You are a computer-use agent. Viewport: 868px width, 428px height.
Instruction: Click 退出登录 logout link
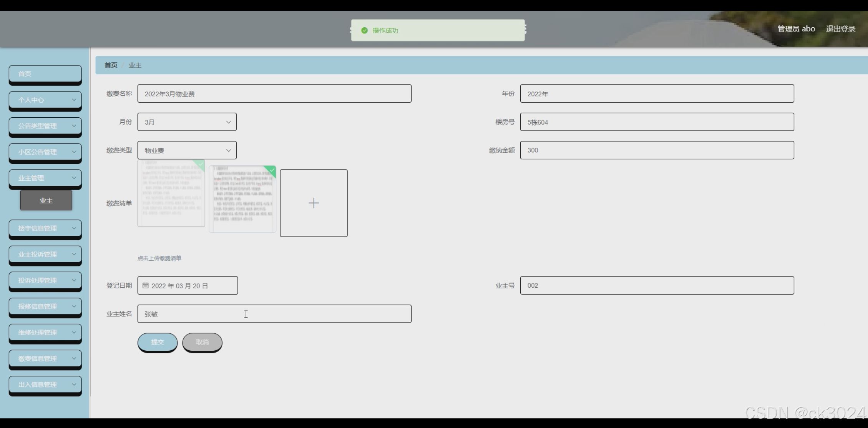pos(840,29)
